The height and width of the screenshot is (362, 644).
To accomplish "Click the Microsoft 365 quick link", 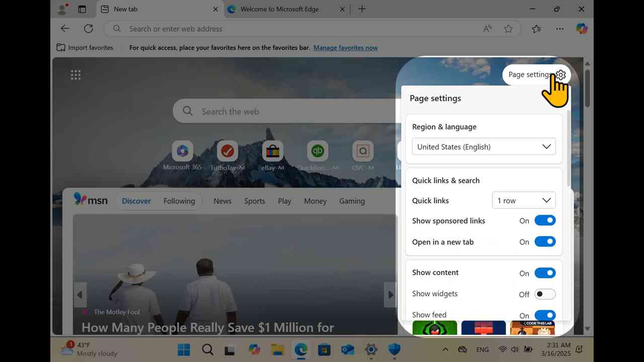I will click(x=182, y=156).
